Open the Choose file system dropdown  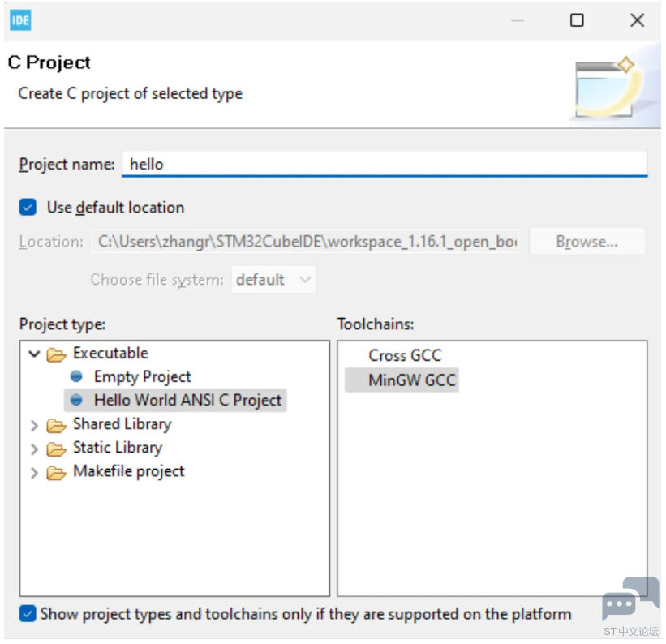coord(273,280)
